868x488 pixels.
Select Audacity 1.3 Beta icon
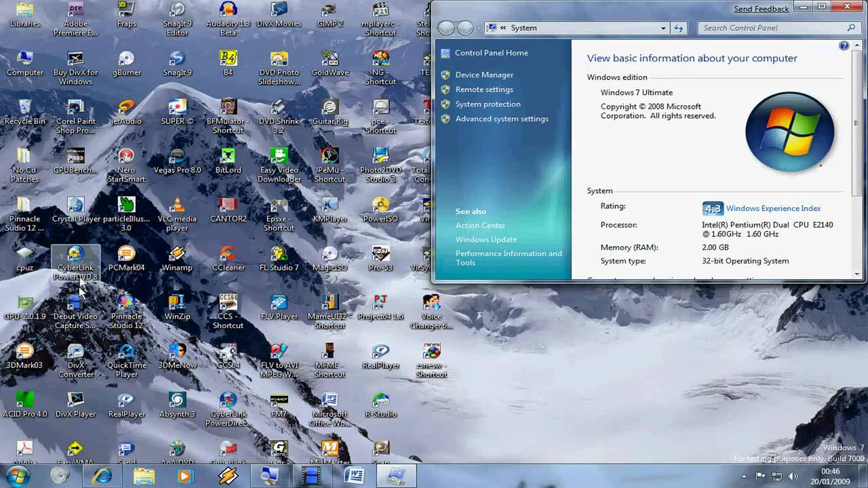pyautogui.click(x=228, y=19)
